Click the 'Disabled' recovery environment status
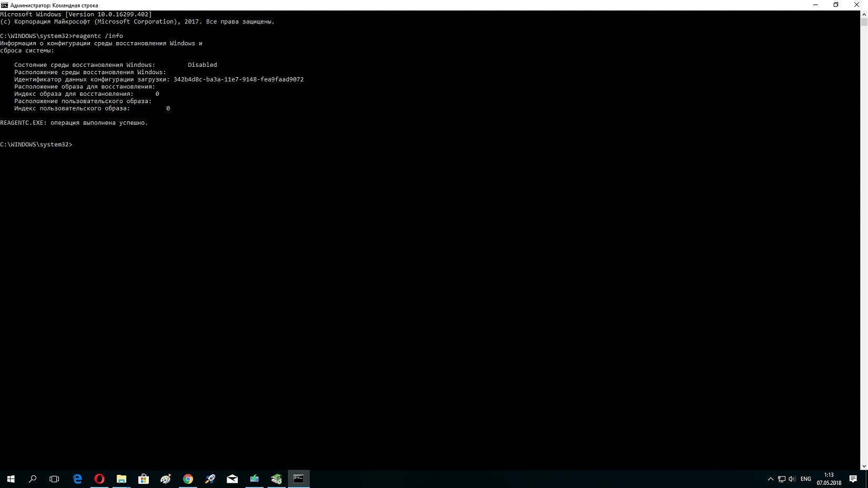 click(203, 65)
